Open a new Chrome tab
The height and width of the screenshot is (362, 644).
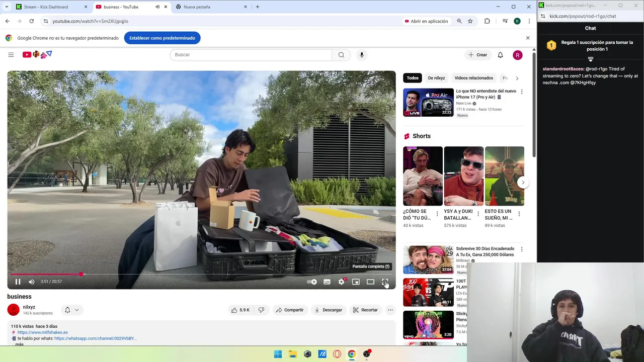coord(257,7)
